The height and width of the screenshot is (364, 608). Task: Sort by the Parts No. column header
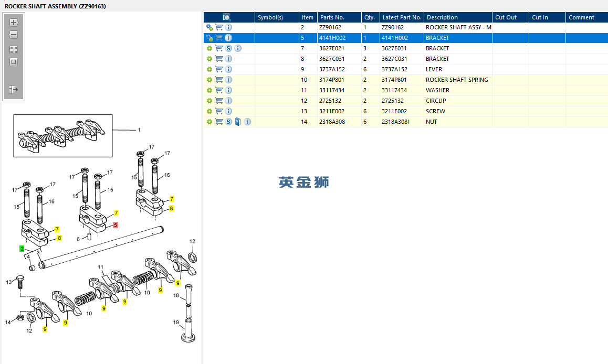339,17
